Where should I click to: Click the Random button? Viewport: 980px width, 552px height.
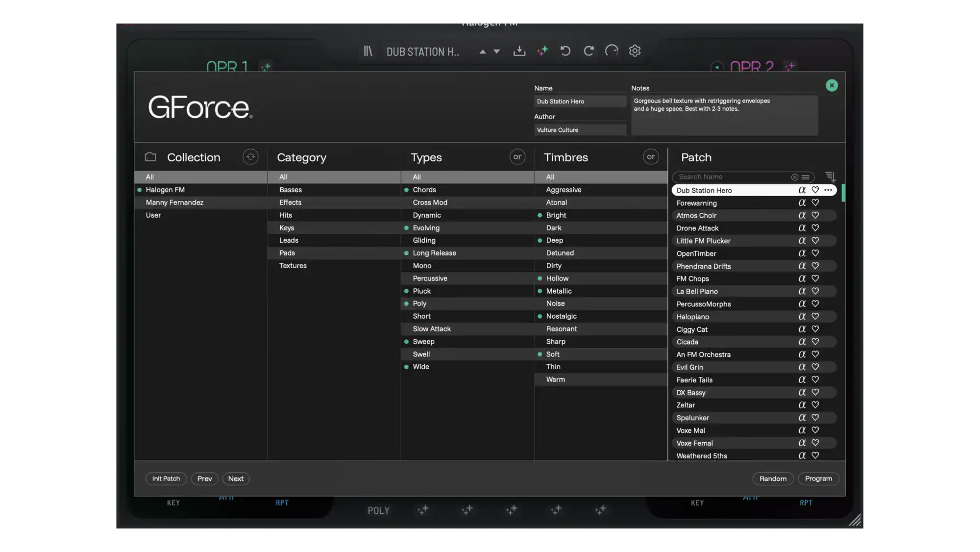click(x=773, y=479)
